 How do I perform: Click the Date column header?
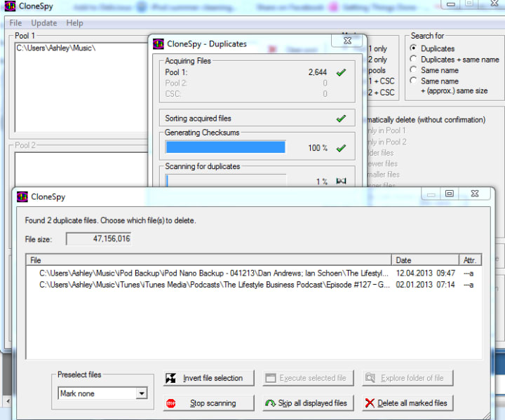point(425,260)
